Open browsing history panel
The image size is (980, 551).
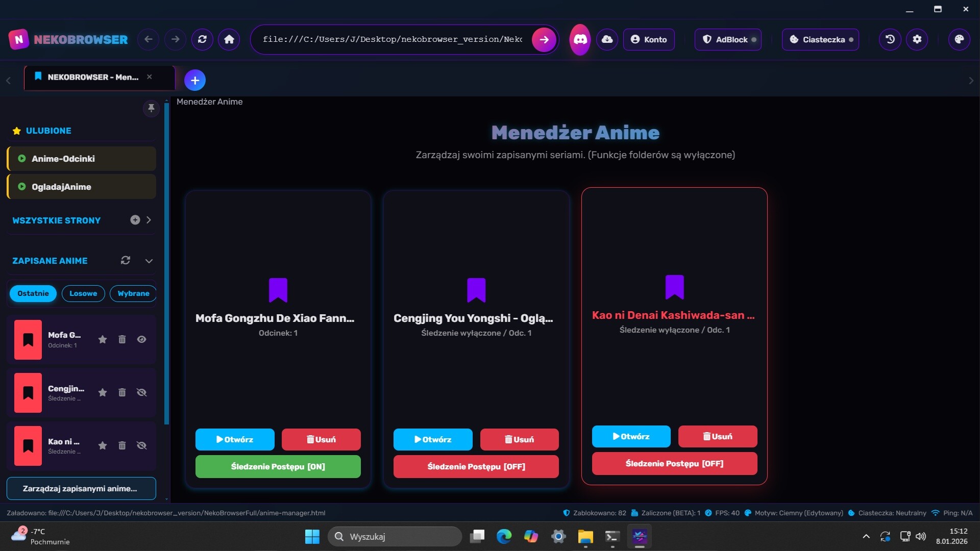pos(889,39)
